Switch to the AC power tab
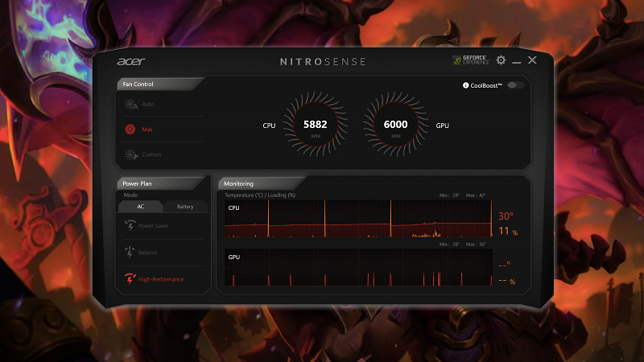 [141, 207]
